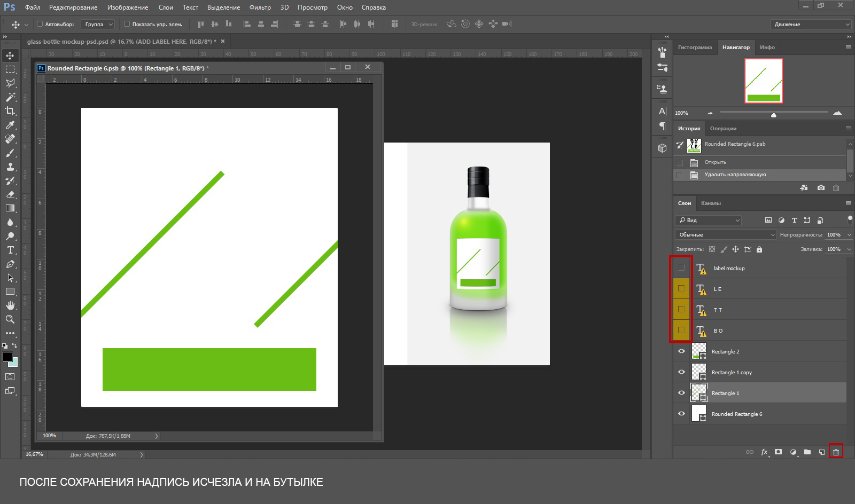Screen dimensions: 855x504
Task: Select the Path Selection tool
Action: click(10, 278)
